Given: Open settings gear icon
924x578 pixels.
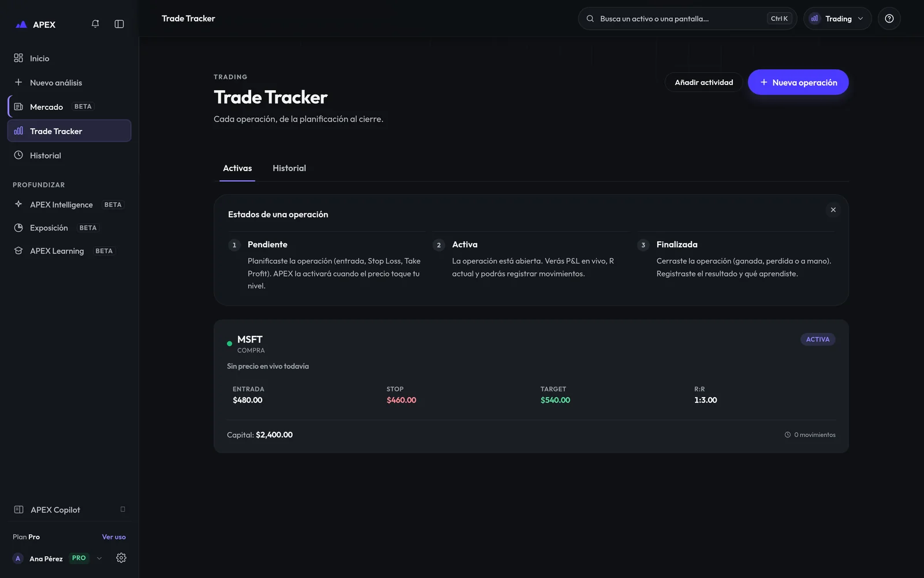Looking at the screenshot, I should [x=121, y=558].
